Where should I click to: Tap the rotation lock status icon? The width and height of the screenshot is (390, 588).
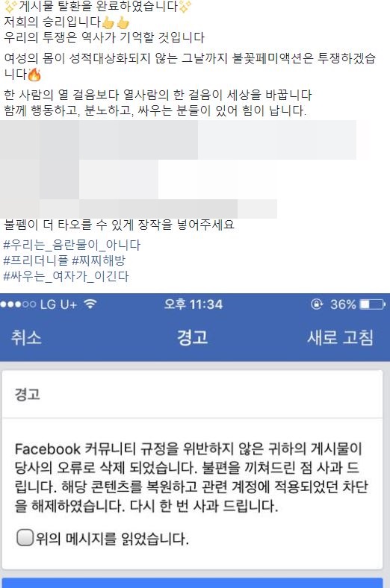tap(317, 304)
